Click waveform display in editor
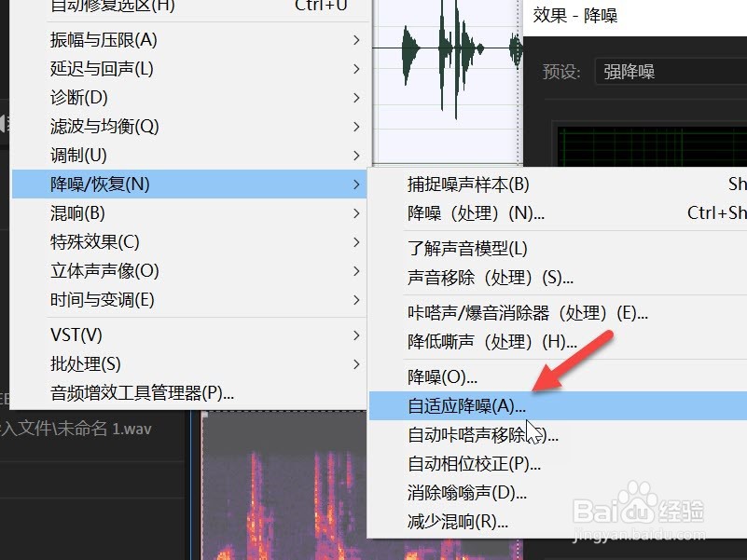The height and width of the screenshot is (560, 747). point(447,83)
